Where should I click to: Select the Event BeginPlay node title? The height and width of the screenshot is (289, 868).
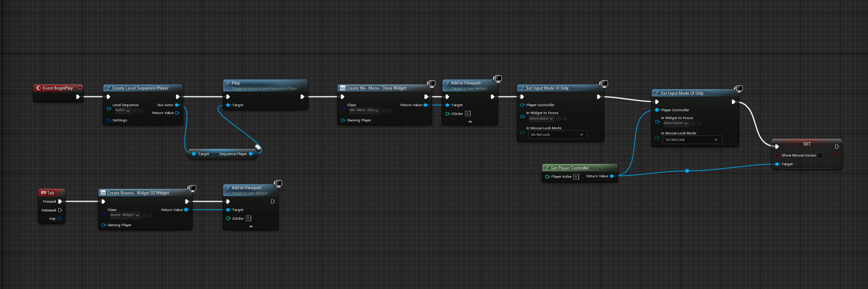58,88
